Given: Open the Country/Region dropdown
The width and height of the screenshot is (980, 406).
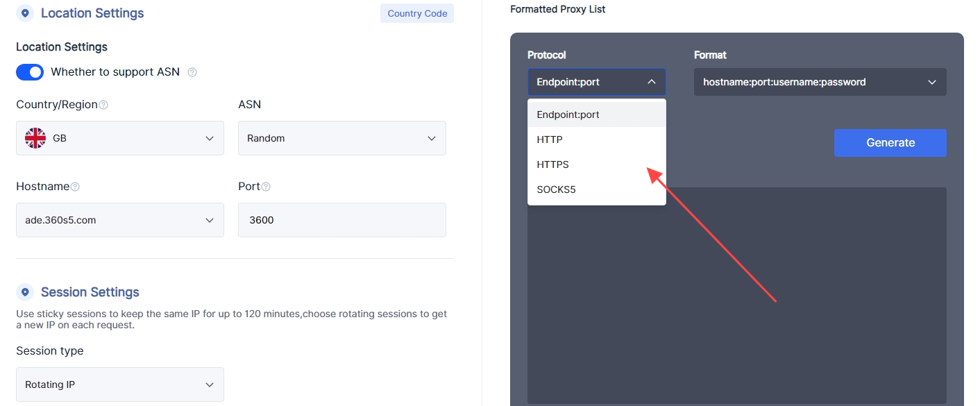Looking at the screenshot, I should point(119,138).
